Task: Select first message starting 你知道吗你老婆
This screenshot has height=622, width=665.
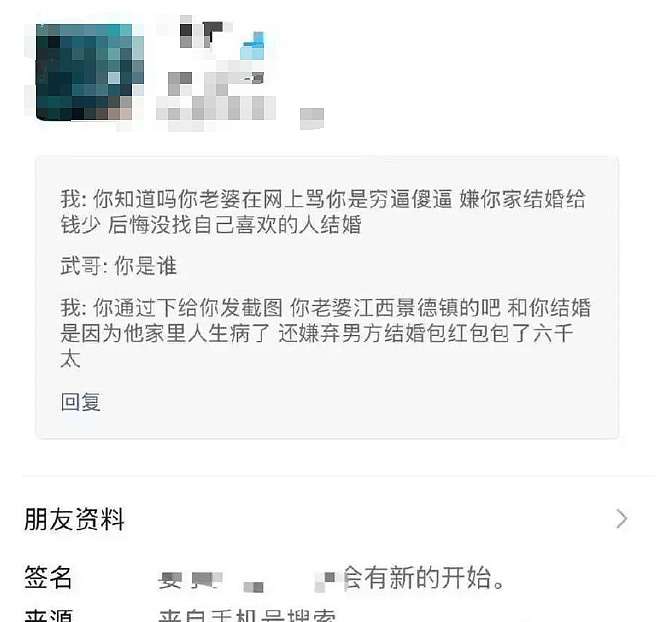Action: pos(323,212)
